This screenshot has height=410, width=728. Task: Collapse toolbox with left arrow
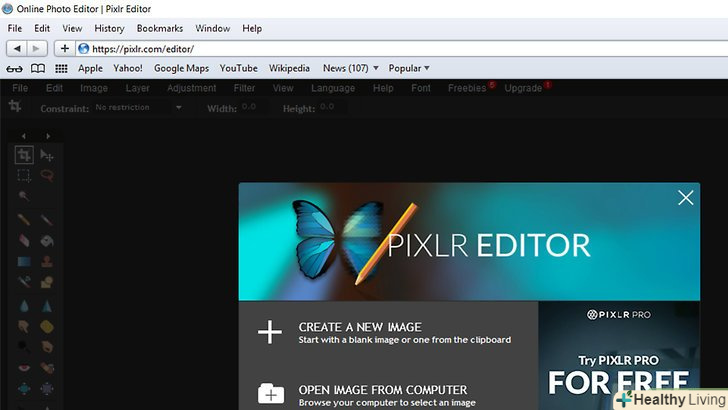24,136
